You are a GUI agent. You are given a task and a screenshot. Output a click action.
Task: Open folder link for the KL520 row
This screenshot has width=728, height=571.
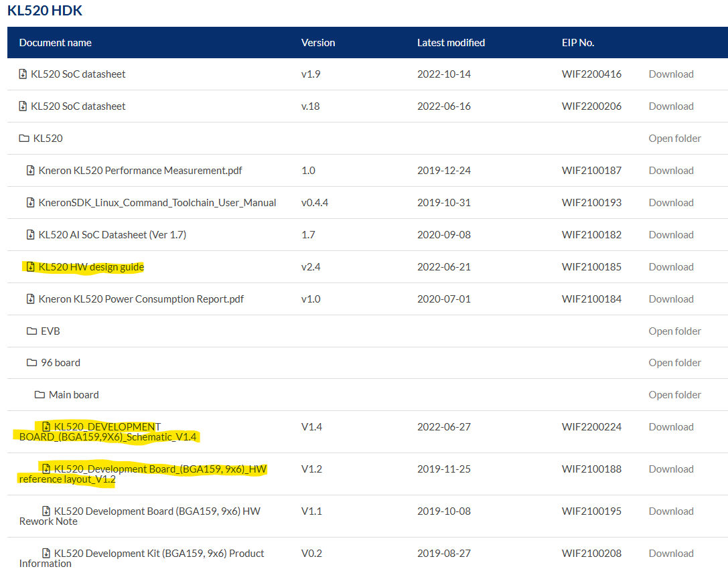(x=674, y=139)
